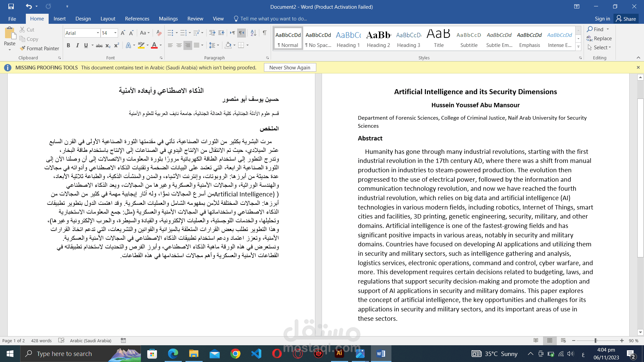The height and width of the screenshot is (362, 644).
Task: Open the Paragraph dialog launcher
Action: point(267,58)
